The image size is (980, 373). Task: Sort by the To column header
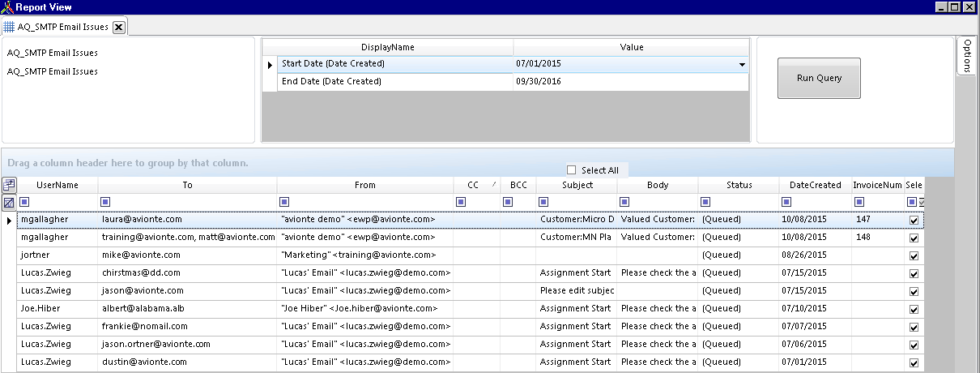point(187,185)
